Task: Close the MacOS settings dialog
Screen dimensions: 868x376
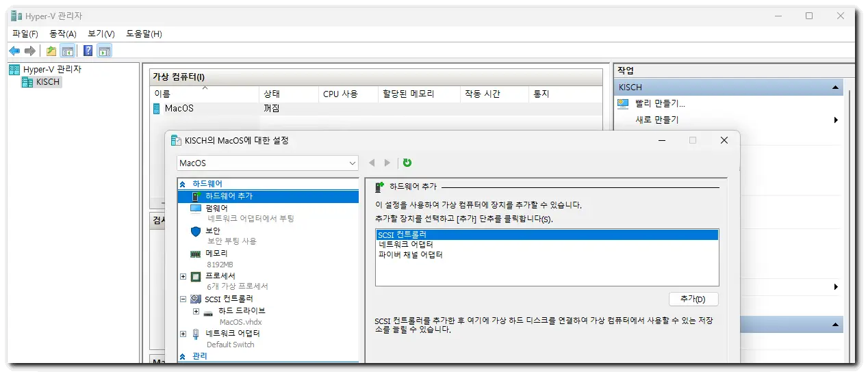Action: coord(724,140)
